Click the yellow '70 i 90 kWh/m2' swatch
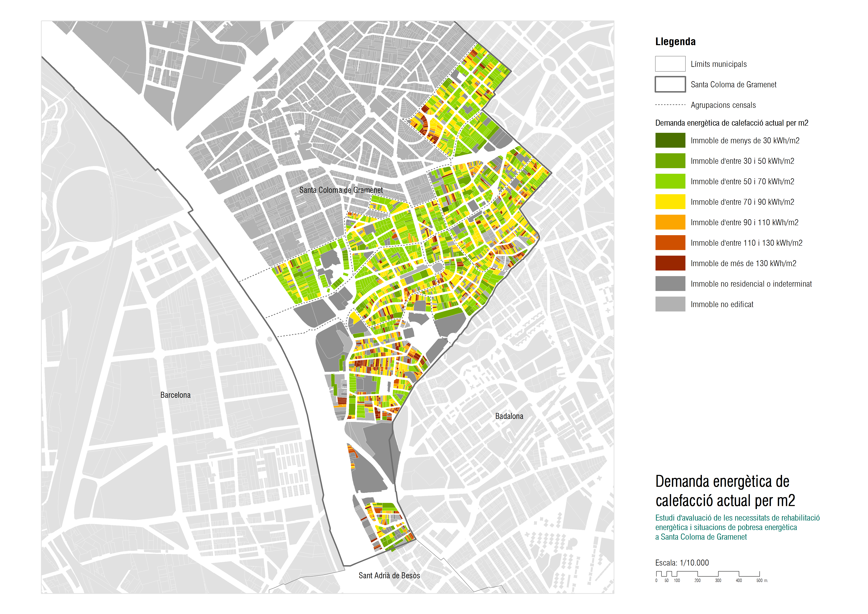 click(670, 202)
